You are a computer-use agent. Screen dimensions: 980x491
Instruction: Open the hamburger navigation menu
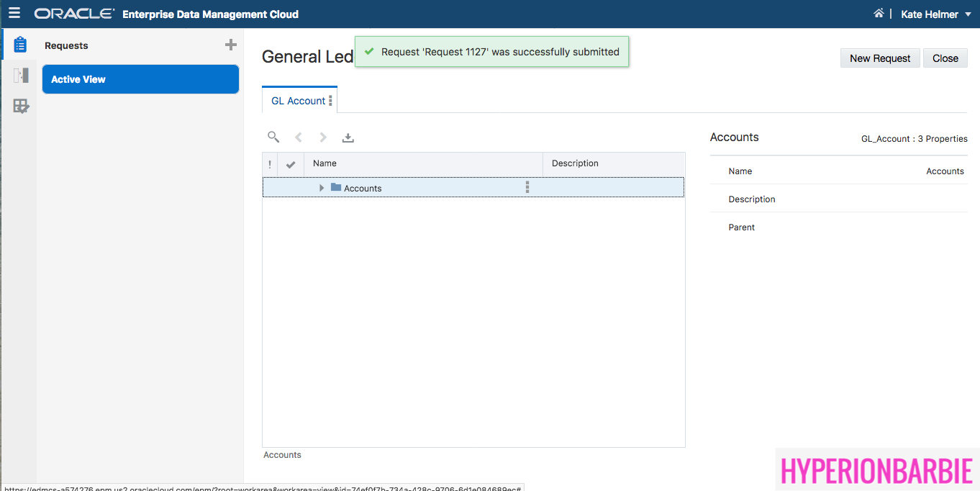[14, 14]
